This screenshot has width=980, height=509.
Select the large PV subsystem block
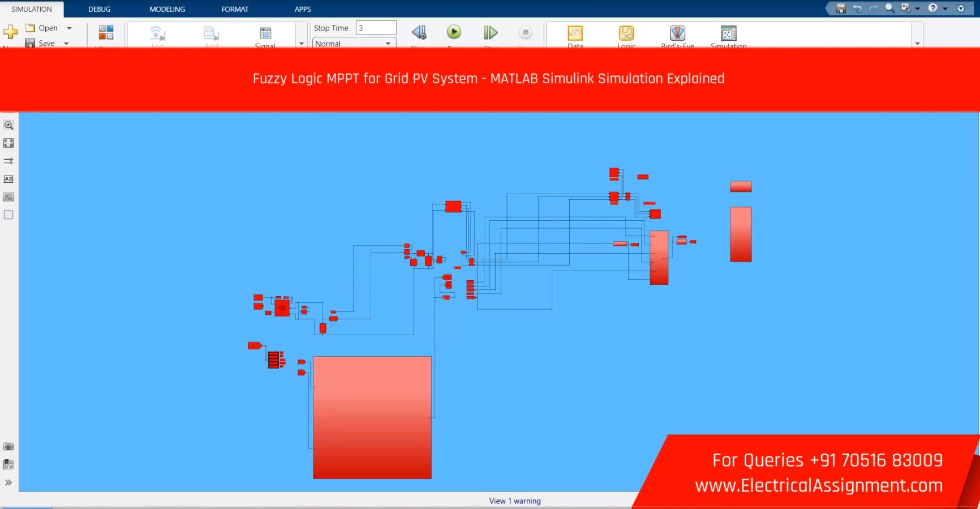tap(372, 417)
